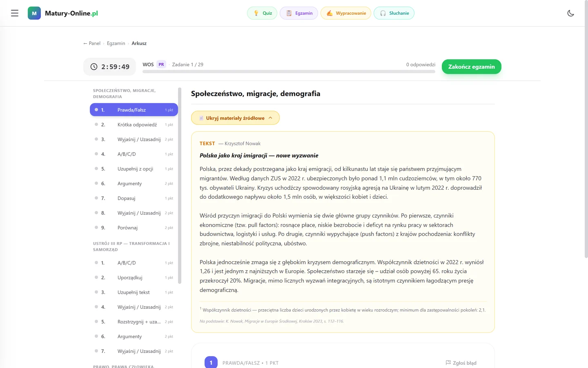Click the heading "Społeczeństwo, migracje, demografia"

click(x=256, y=94)
